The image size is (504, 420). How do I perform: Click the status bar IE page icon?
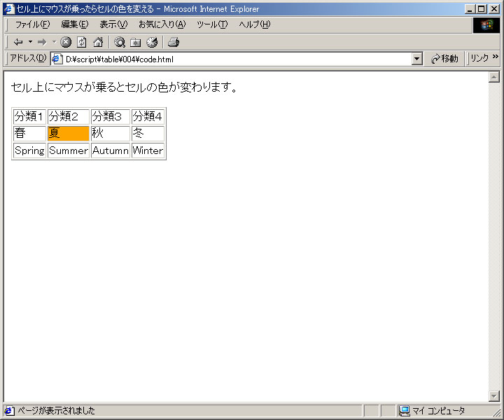tap(9, 411)
